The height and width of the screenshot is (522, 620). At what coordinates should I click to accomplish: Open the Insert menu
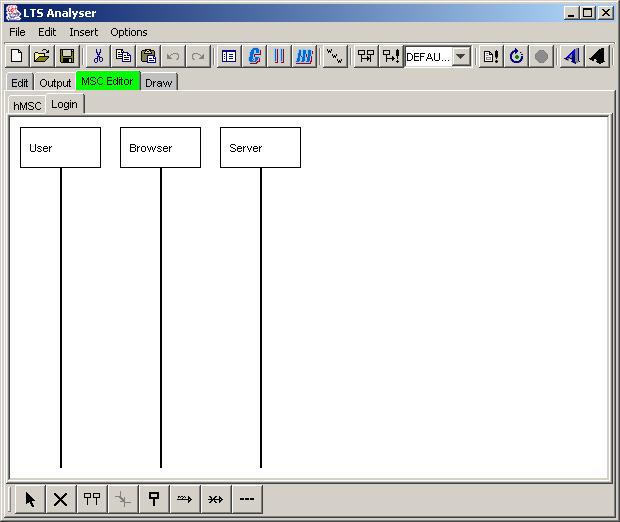(83, 32)
